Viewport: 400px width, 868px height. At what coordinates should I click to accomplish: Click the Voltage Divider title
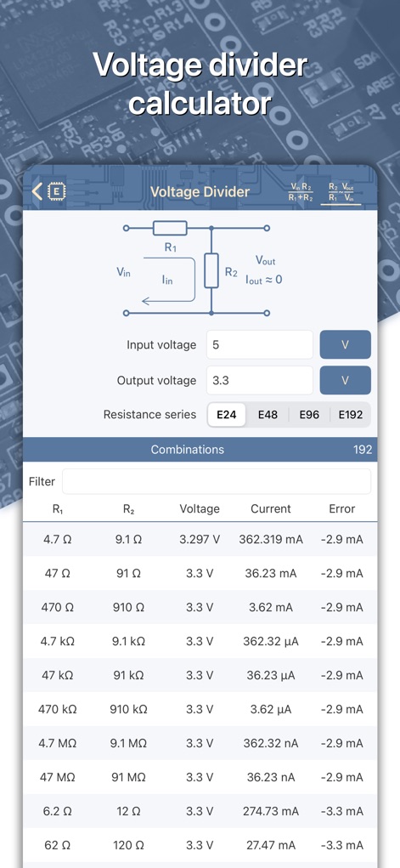200,191
